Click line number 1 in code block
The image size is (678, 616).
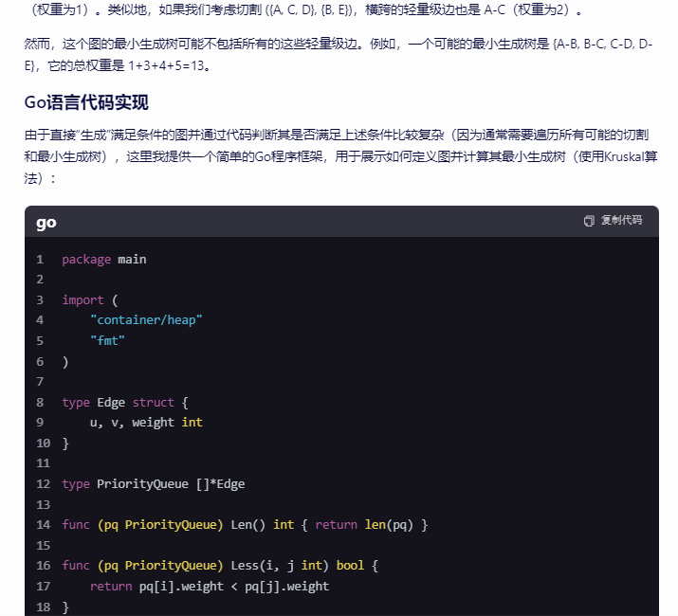pyautogui.click(x=40, y=260)
